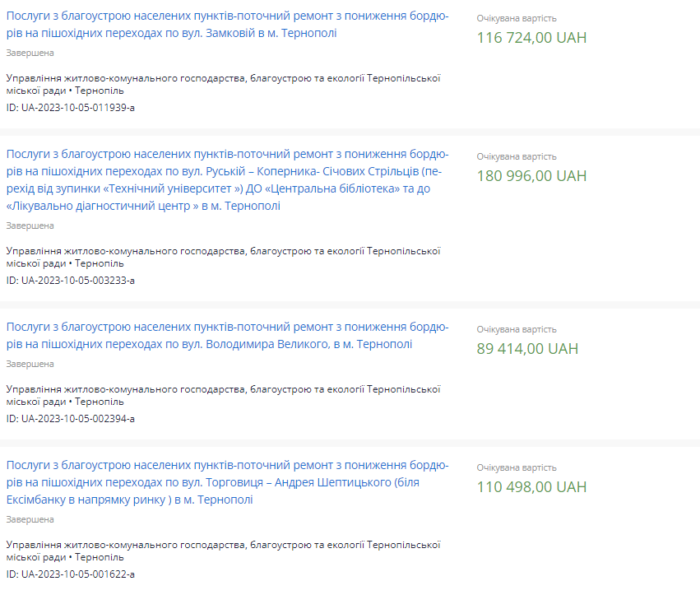700x595 pixels.
Task: Click tender ID UA-2023-10-05-003233-a
Action: pyautogui.click(x=70, y=280)
